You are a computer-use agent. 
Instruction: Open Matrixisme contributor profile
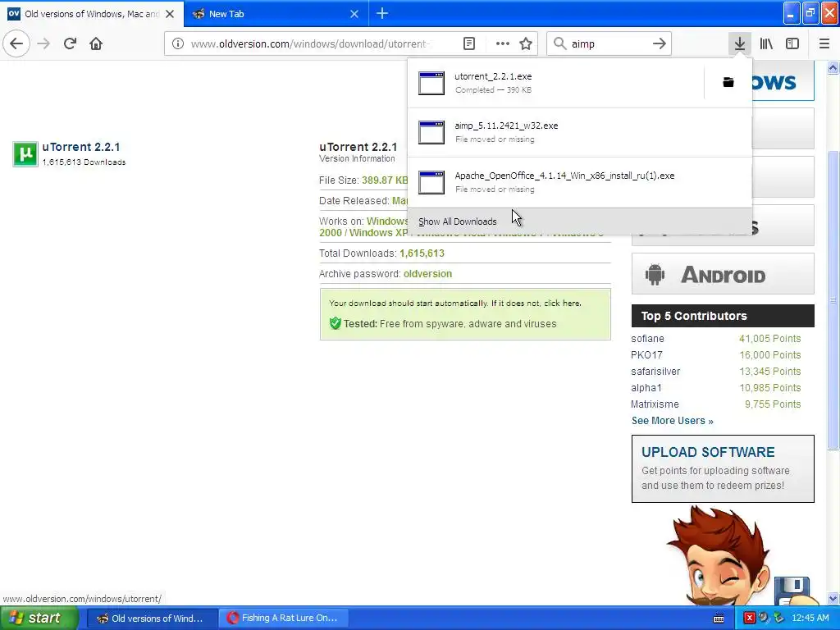[655, 404]
